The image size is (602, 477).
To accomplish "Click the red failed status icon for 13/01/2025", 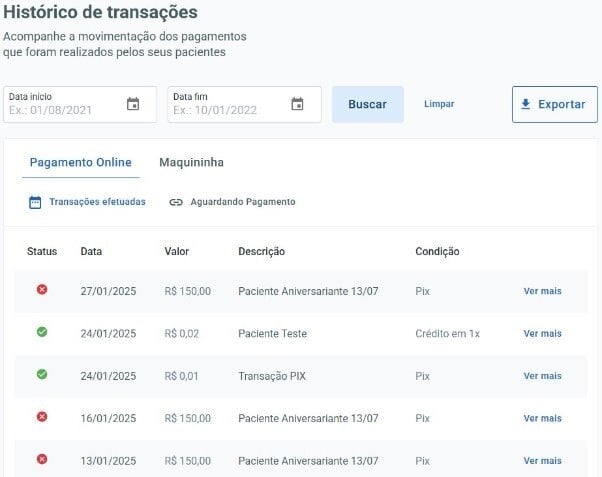I will 42,459.
